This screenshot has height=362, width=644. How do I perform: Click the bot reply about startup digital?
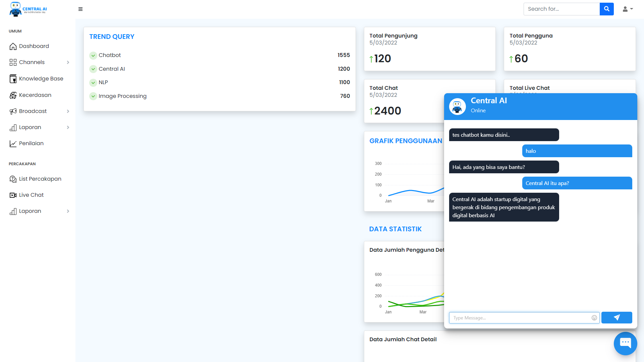pos(504,207)
